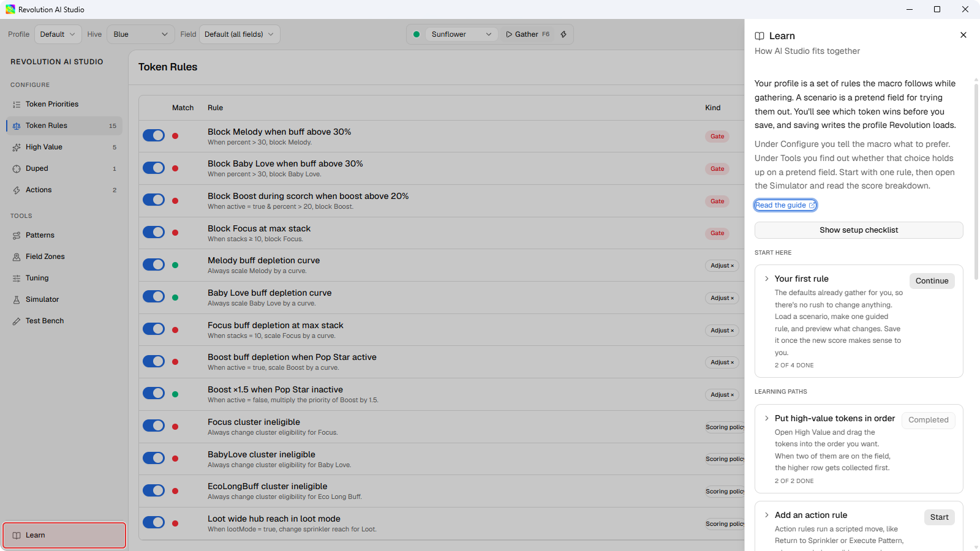Image resolution: width=980 pixels, height=551 pixels.
Task: Click the book icon beside Learn heading
Action: pyautogui.click(x=759, y=36)
